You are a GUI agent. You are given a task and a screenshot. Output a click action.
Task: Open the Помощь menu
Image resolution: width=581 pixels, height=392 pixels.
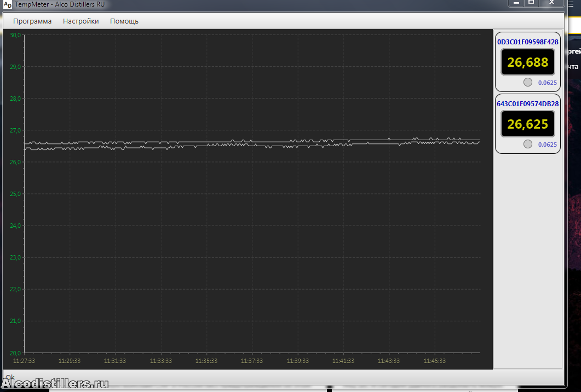pos(124,21)
